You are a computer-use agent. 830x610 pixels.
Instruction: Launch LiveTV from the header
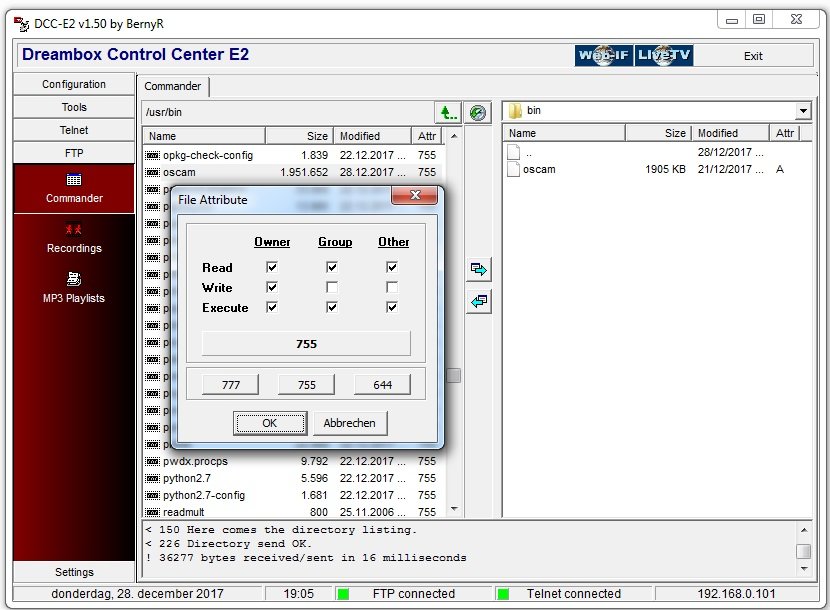(x=664, y=56)
